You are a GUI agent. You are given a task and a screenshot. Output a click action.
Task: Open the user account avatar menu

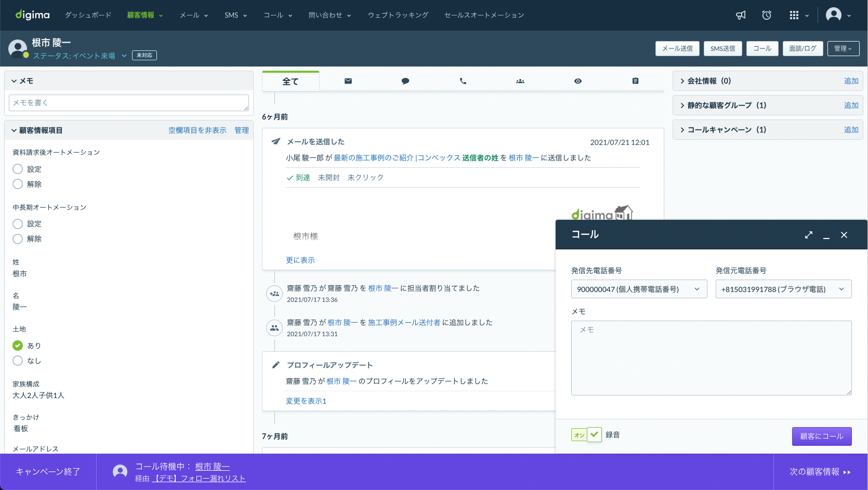tap(838, 15)
